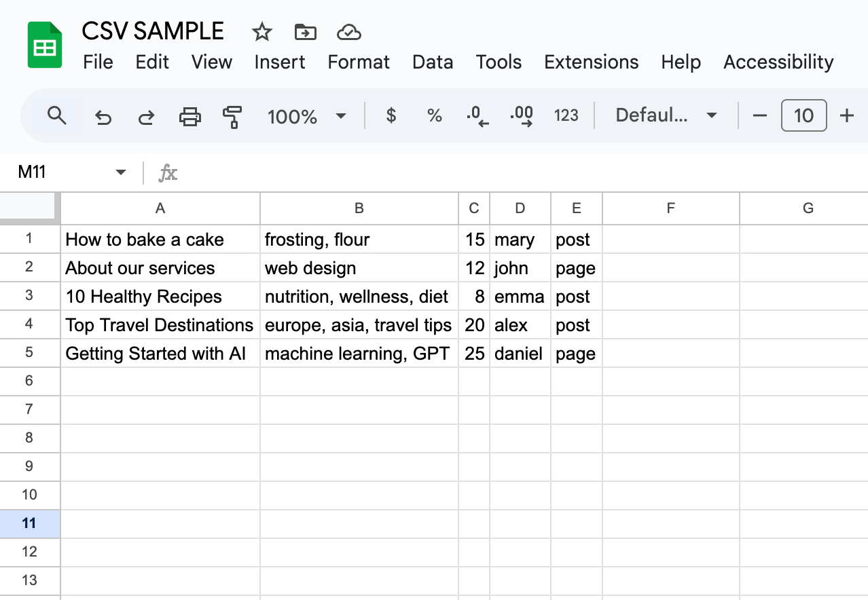Open the zoom 100% dropdown
The width and height of the screenshot is (868, 600).
coord(307,117)
